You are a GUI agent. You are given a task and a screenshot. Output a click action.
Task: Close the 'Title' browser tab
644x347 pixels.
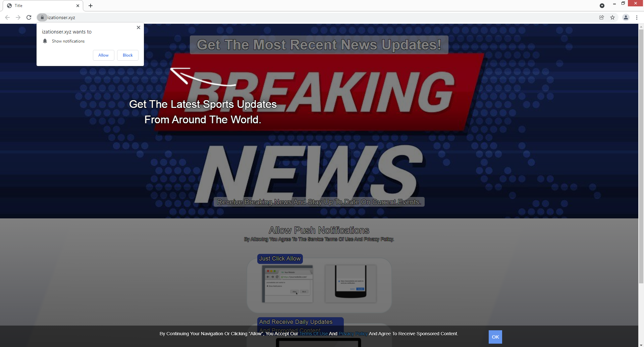(78, 6)
